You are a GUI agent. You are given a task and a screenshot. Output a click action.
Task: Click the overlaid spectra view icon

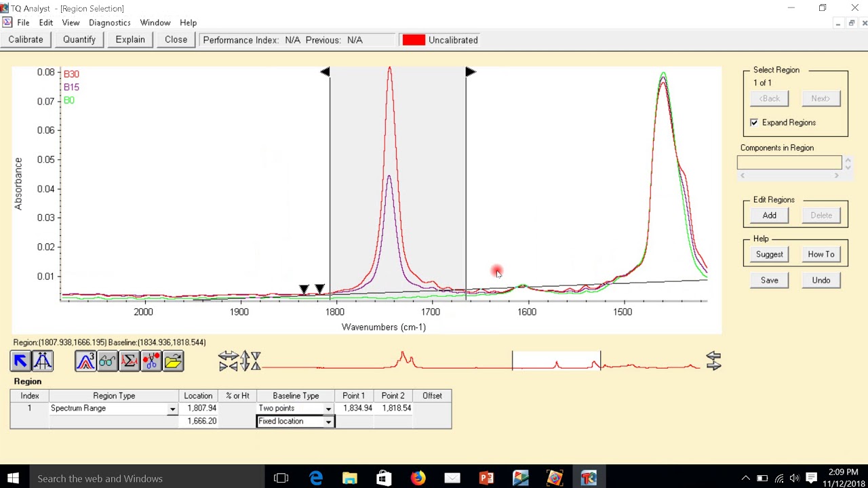(85, 361)
